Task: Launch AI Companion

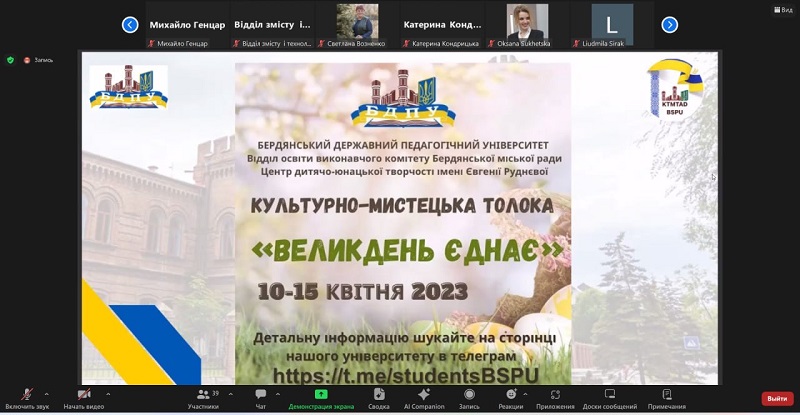Action: pyautogui.click(x=424, y=399)
